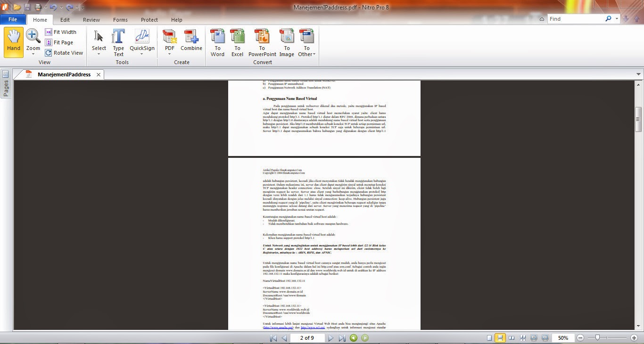644x344 pixels.
Task: Switch to single page layout
Action: pyautogui.click(x=489, y=338)
